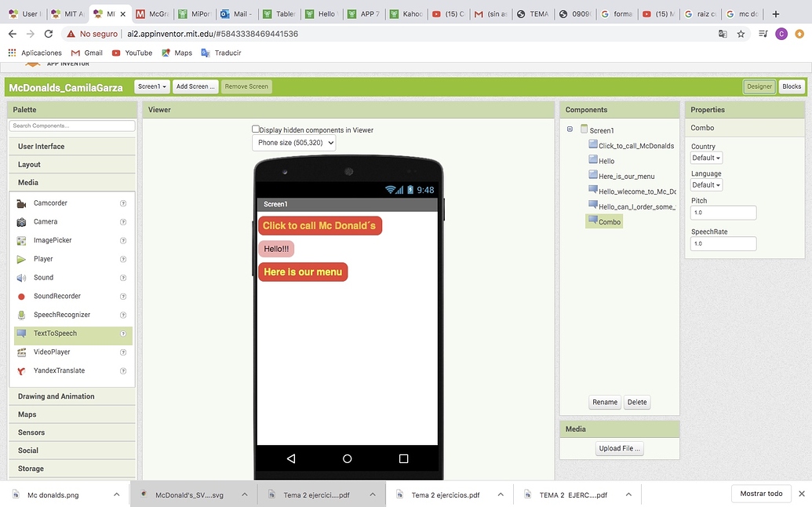The image size is (812, 507).
Task: Select the Camera component in Media palette
Action: point(46,221)
